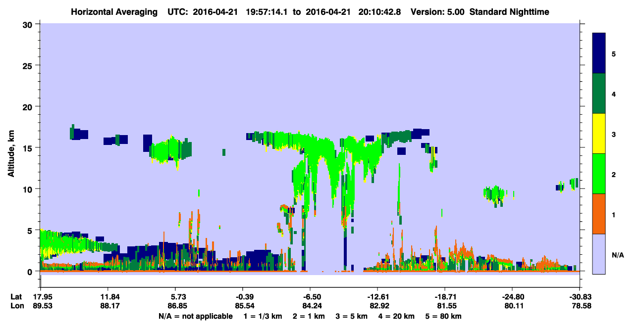Click the latitude value 11.84
The width and height of the screenshot is (644, 330).
point(110,297)
